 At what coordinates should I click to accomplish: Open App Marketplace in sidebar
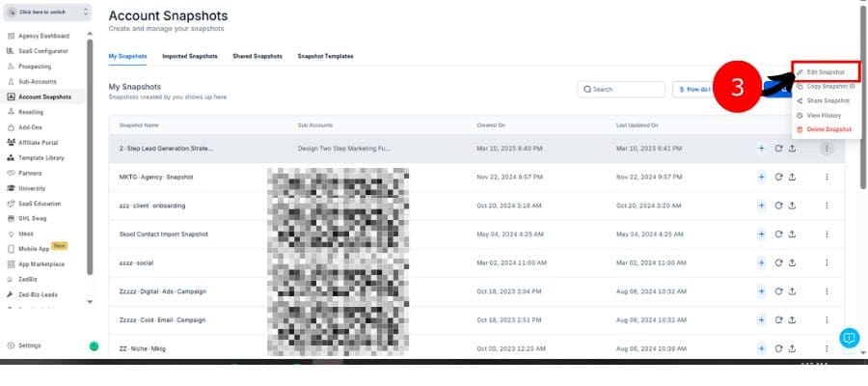pyautogui.click(x=41, y=264)
